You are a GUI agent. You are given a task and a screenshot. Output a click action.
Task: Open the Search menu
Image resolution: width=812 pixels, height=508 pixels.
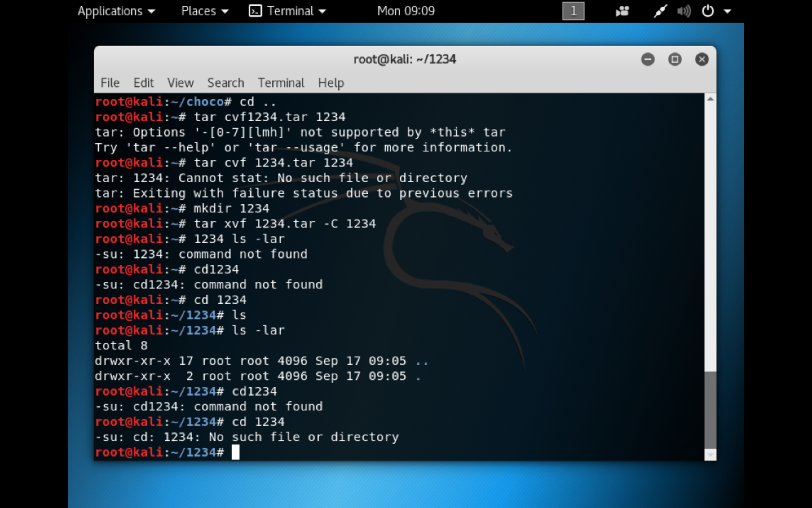tap(226, 83)
